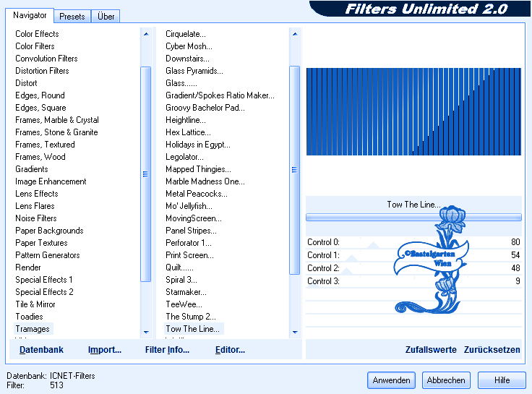532x394 pixels.
Task: Select Special Effects 1 category
Action: [x=44, y=280]
